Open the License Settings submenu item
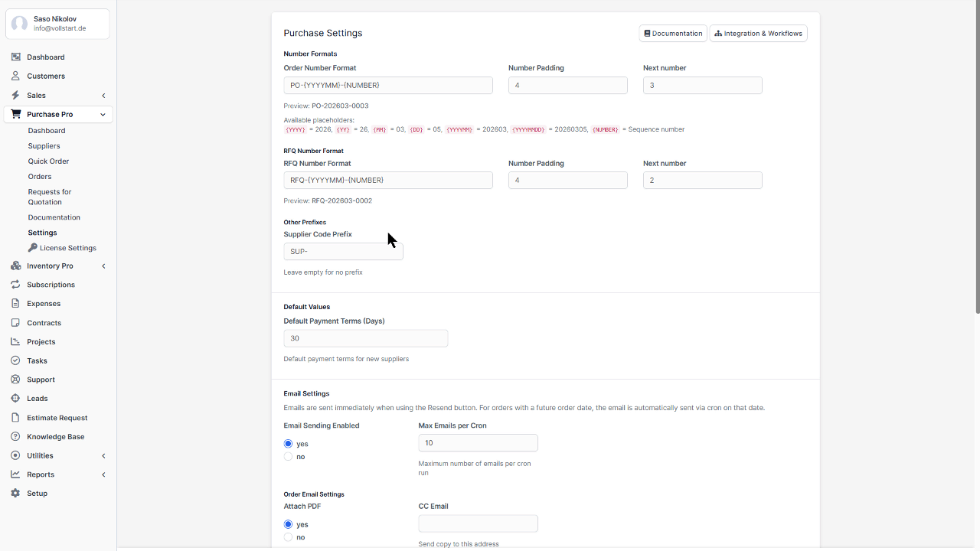 click(62, 248)
